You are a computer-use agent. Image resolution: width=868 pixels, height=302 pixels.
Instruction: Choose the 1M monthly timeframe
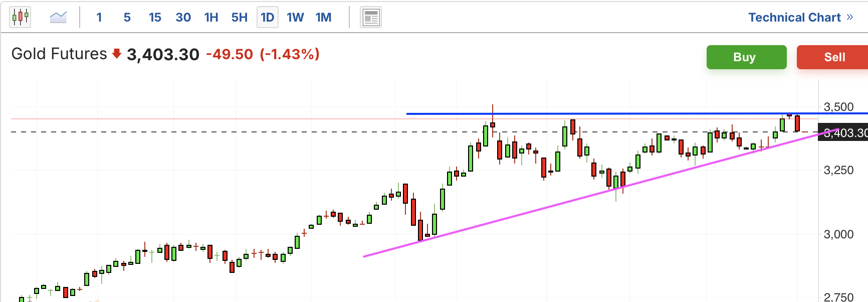(x=323, y=18)
